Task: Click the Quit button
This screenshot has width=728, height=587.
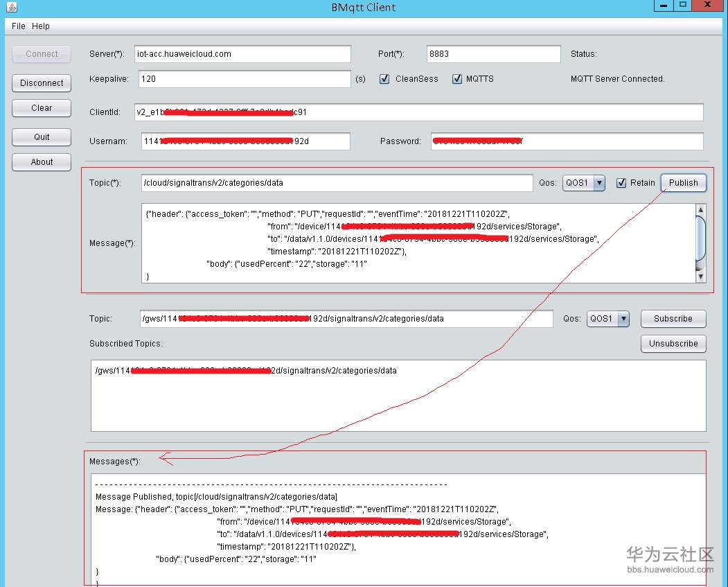Action: [42, 137]
